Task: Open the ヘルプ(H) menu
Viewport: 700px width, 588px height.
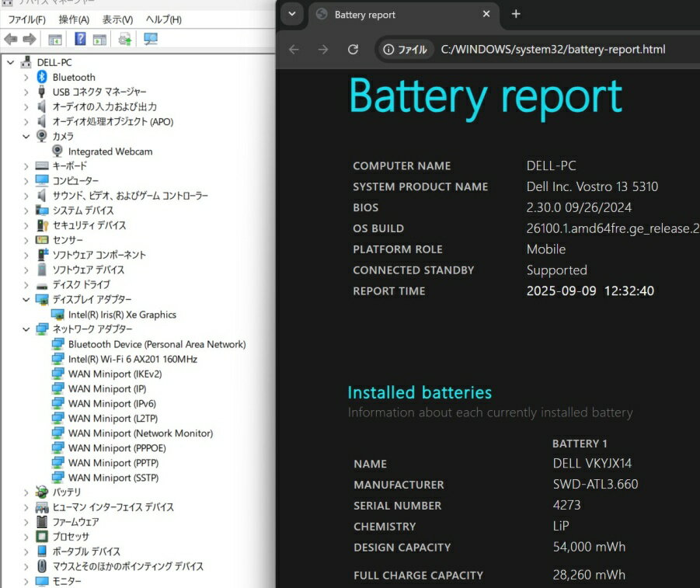Action: coord(163,19)
